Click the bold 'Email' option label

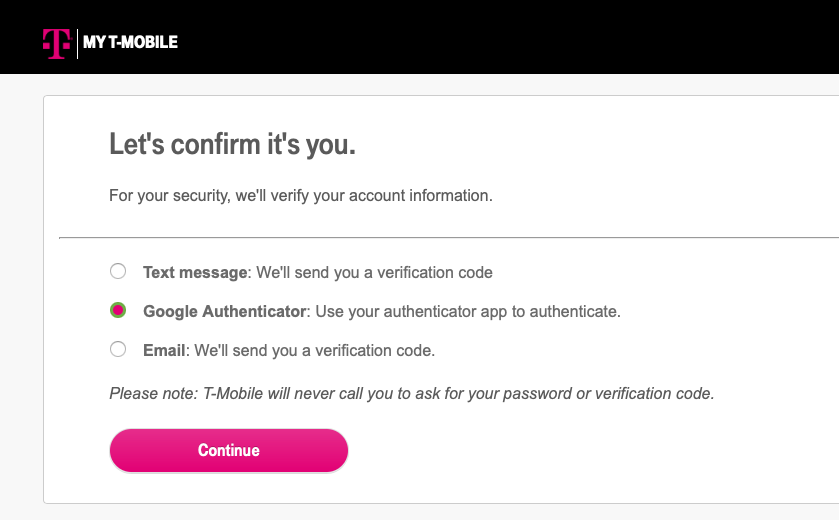tap(164, 350)
